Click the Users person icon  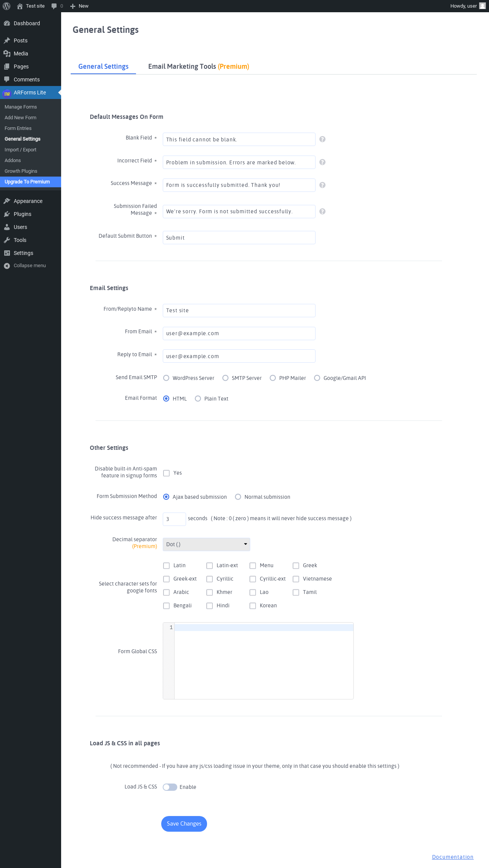click(x=7, y=227)
